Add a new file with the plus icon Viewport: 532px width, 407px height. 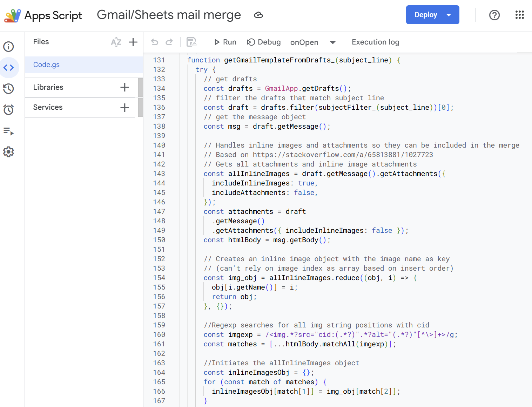pos(133,42)
